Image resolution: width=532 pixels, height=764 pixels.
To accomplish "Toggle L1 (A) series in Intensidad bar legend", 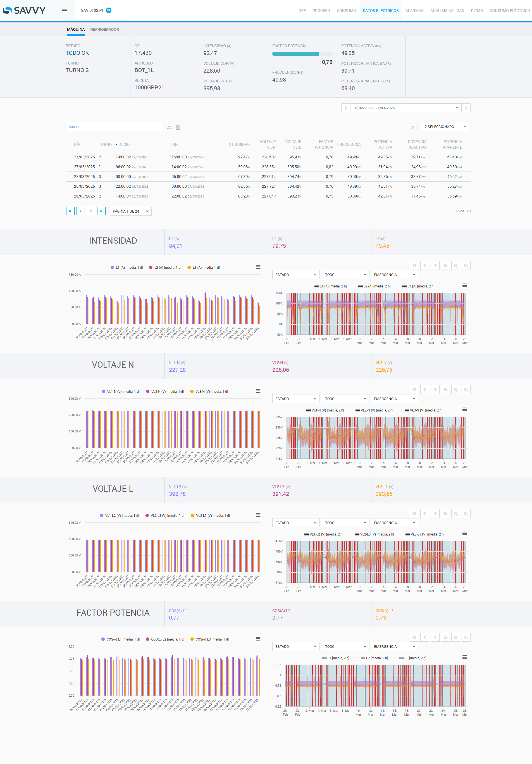I will pyautogui.click(x=127, y=268).
